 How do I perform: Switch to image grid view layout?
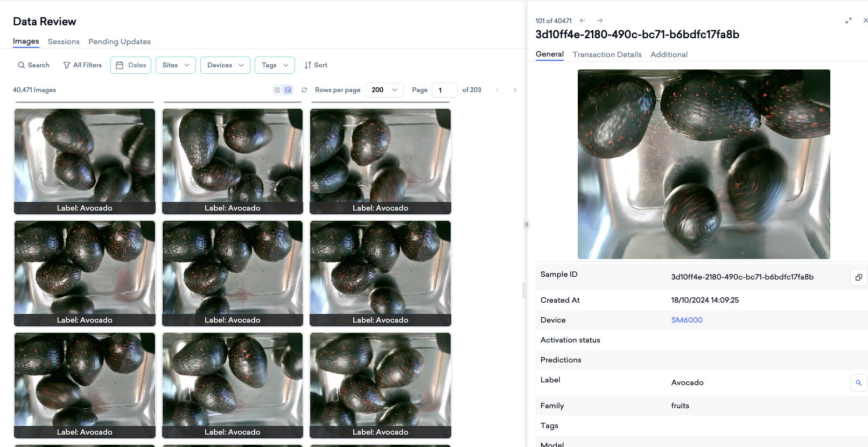tap(288, 90)
